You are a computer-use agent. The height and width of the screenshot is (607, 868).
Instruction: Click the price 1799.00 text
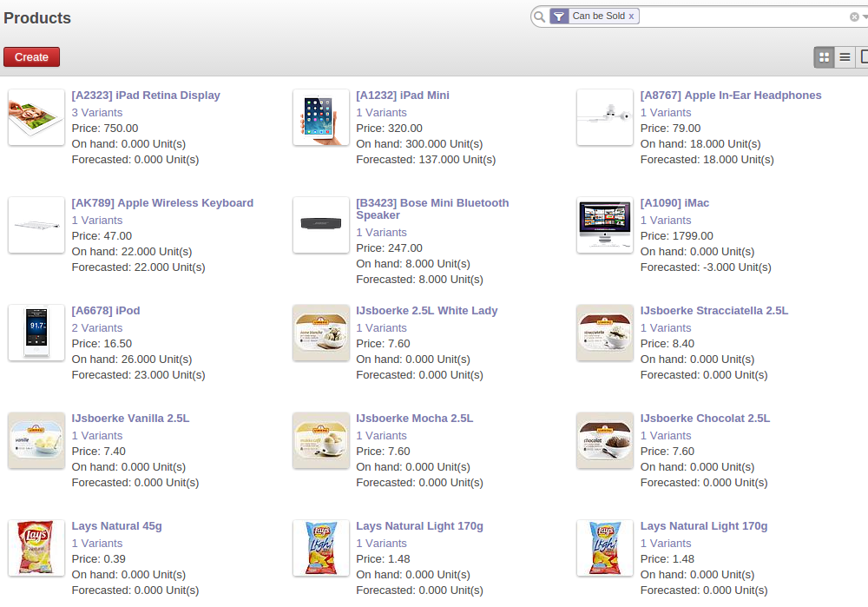coord(676,236)
